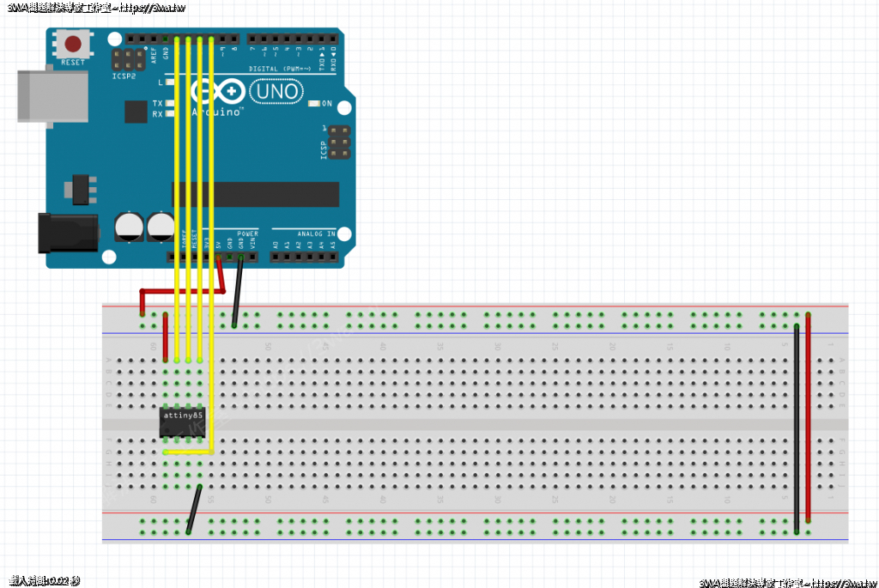Click the ICSP2 six-pin header
879x588 pixels.
pos(129,58)
